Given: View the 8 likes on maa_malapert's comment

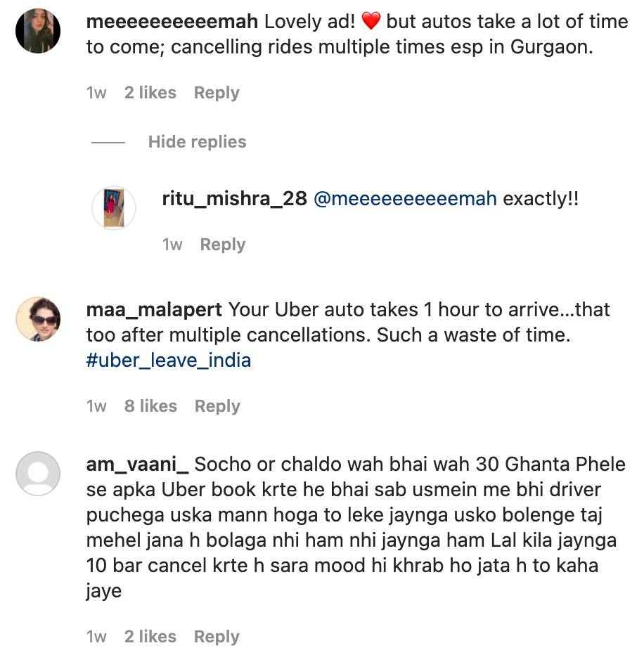Looking at the screenshot, I should pyautogui.click(x=150, y=406).
